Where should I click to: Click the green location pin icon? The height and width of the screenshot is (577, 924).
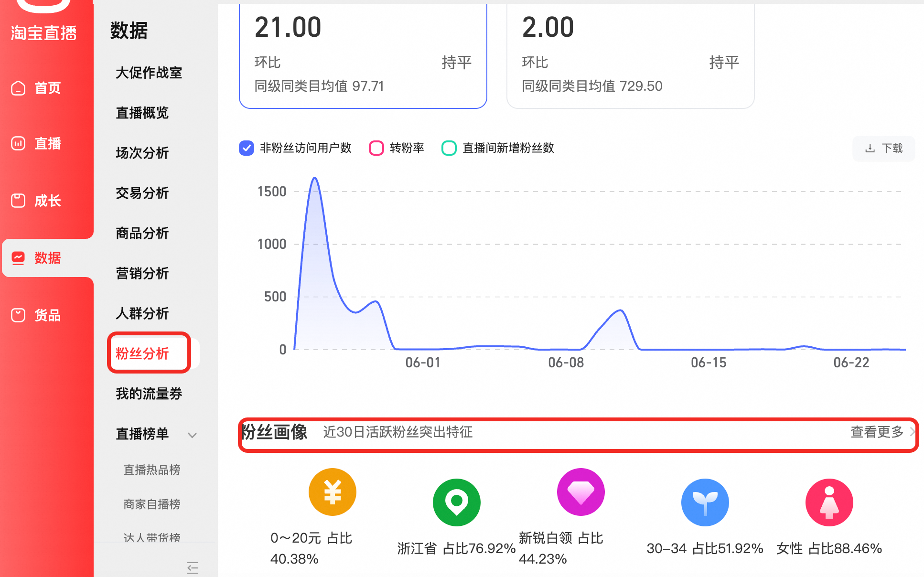tap(457, 502)
